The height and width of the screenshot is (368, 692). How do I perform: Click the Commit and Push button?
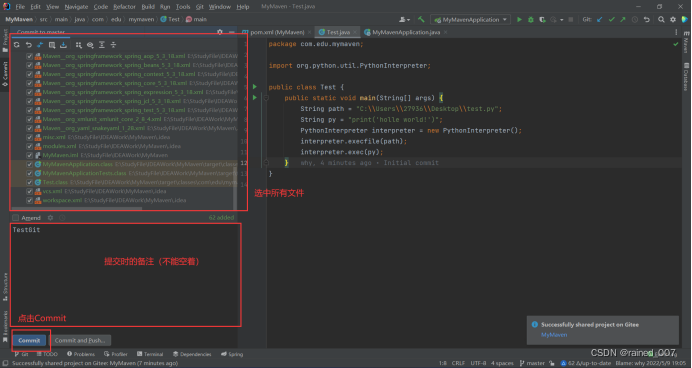point(80,340)
